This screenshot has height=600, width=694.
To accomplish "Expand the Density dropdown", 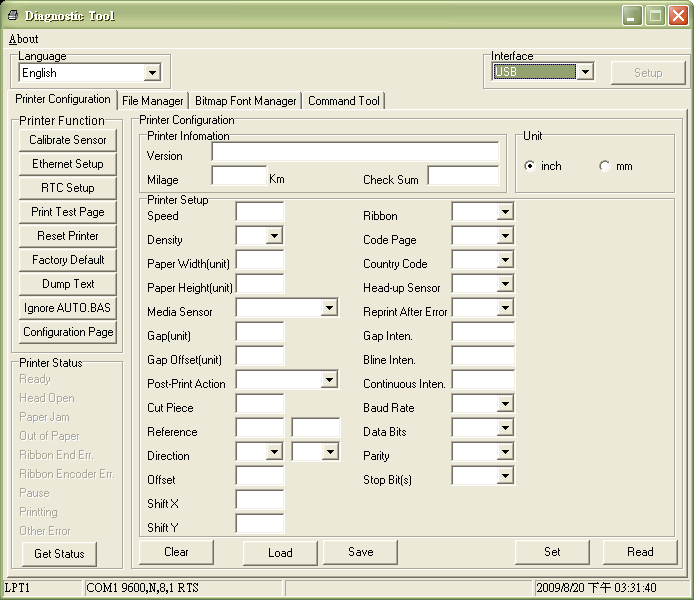I will point(274,236).
